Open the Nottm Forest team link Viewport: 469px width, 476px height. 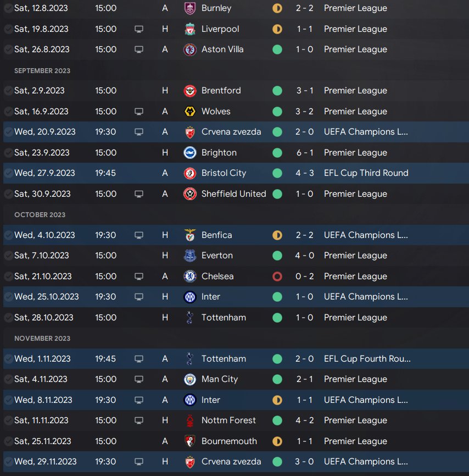point(228,420)
